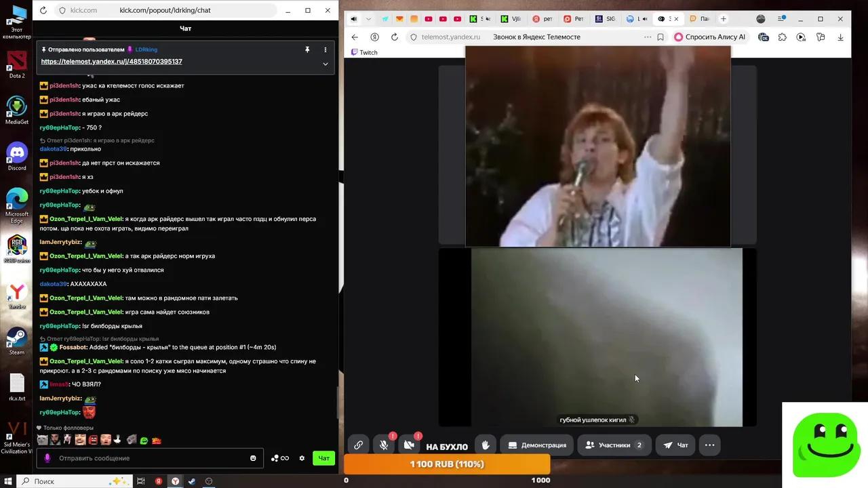The image size is (868, 488).
Task: Start screen sharing with Демонстрация button
Action: (x=537, y=445)
